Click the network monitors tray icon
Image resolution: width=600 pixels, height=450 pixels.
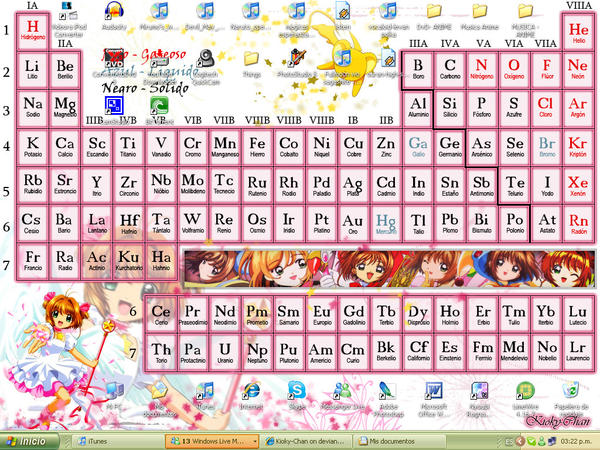pyautogui.click(x=552, y=442)
